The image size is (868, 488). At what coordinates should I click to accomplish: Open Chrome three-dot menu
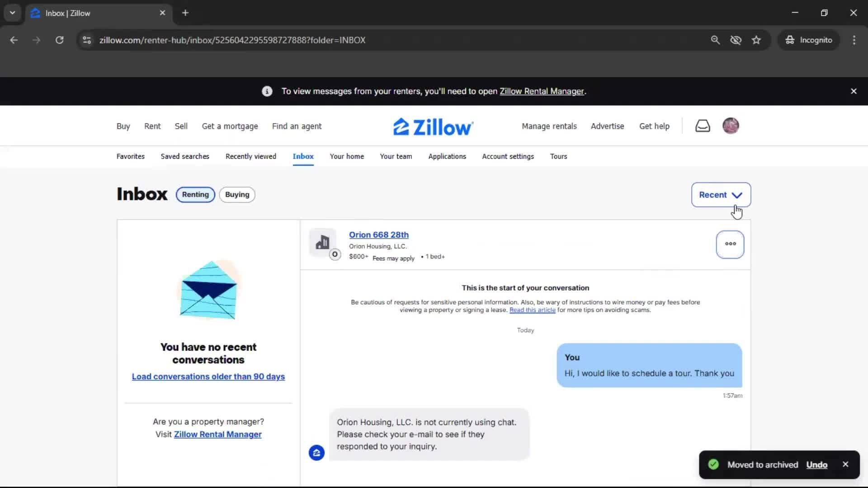pos(854,40)
